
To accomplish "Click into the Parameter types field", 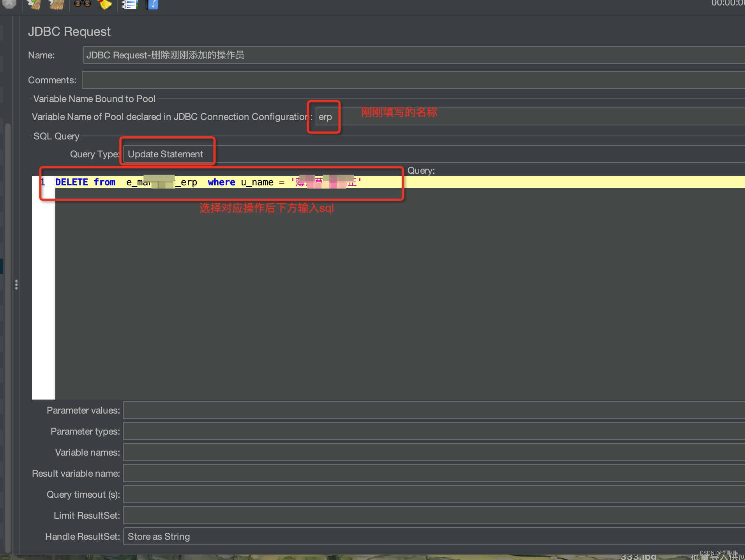I will [x=434, y=431].
